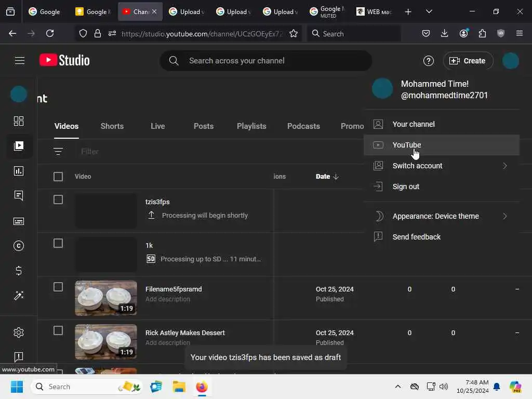
Task: Select Sign out in account menu
Action: 442,187
